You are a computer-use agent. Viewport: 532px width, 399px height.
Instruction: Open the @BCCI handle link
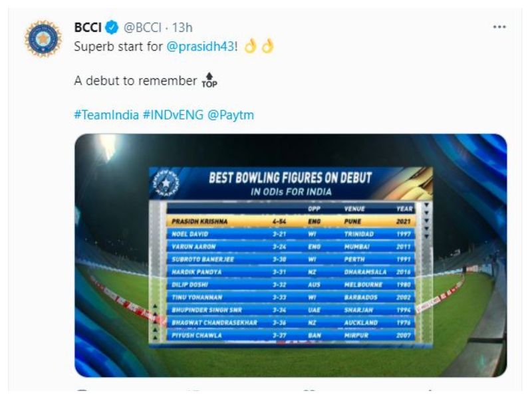pos(142,27)
